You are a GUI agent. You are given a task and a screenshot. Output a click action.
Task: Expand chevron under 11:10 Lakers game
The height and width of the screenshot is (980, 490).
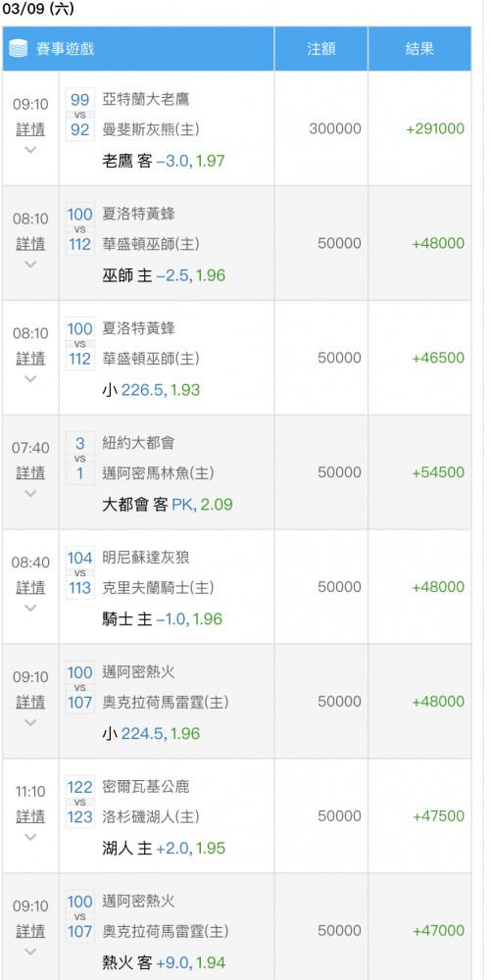(30, 838)
